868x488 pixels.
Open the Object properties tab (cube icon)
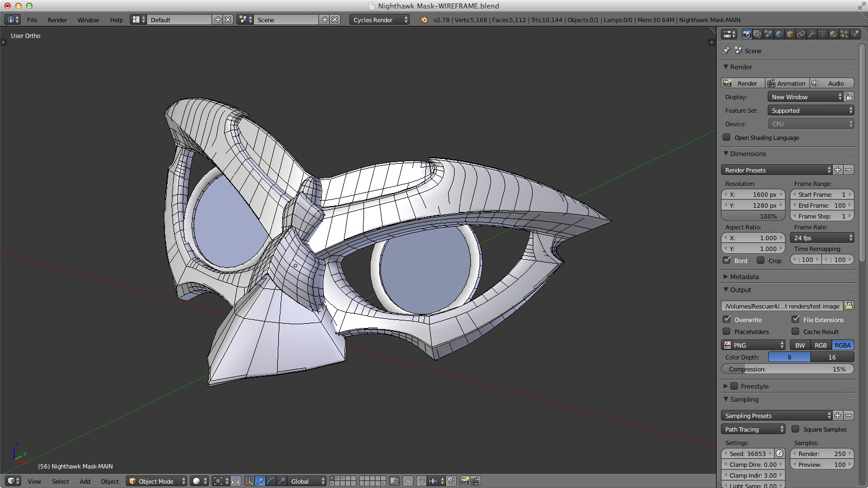pos(790,34)
